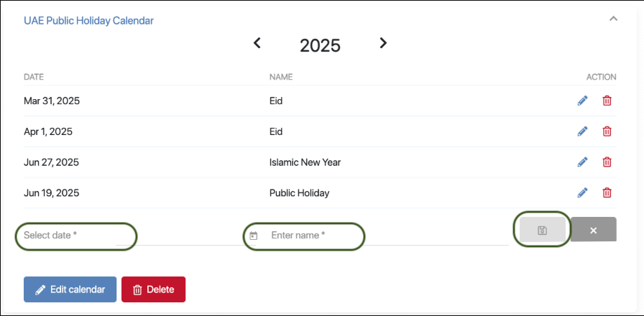Edit the Islamic New Year holiday
This screenshot has width=644, height=316.
(582, 162)
